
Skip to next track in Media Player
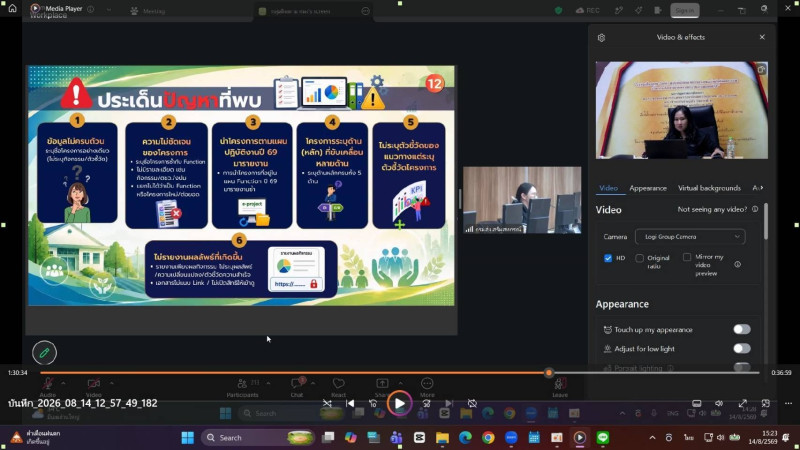coord(449,404)
